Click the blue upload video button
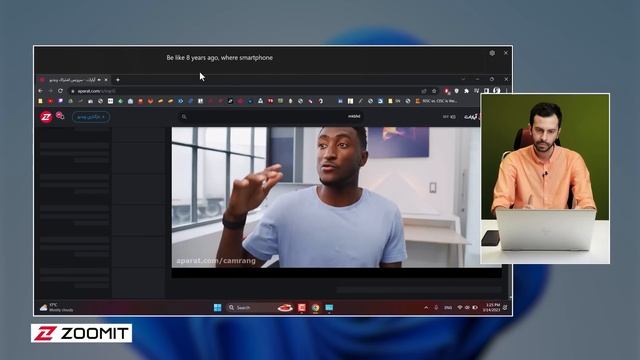640x360 pixels. [x=91, y=117]
